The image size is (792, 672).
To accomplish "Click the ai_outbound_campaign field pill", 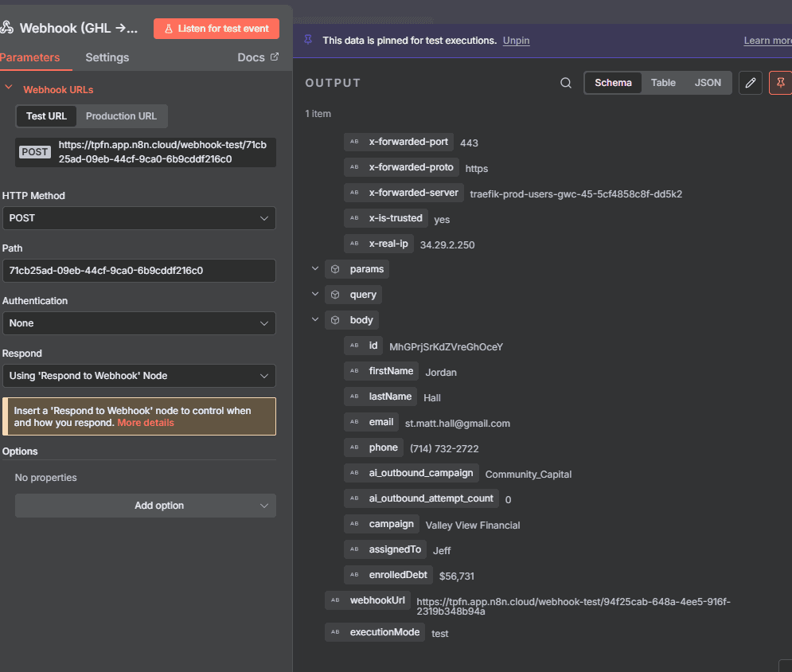I will point(412,473).
